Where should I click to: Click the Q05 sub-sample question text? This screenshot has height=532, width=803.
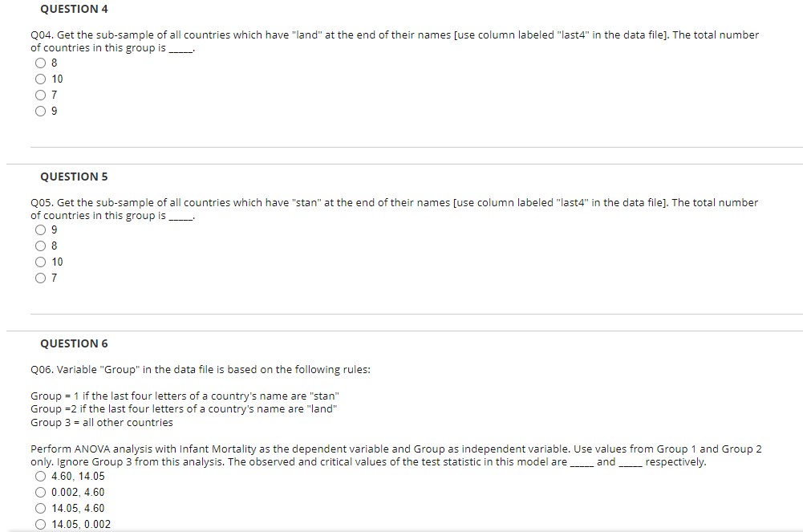[x=393, y=209]
